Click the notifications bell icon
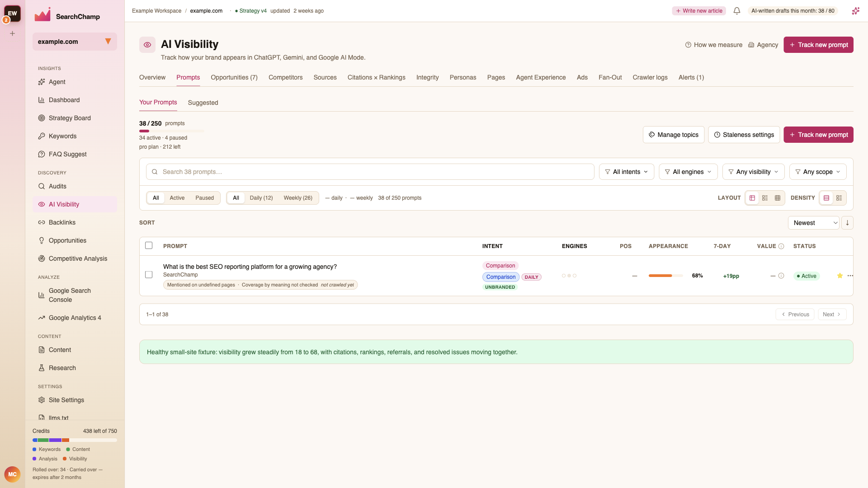This screenshot has width=868, height=488. tap(737, 11)
